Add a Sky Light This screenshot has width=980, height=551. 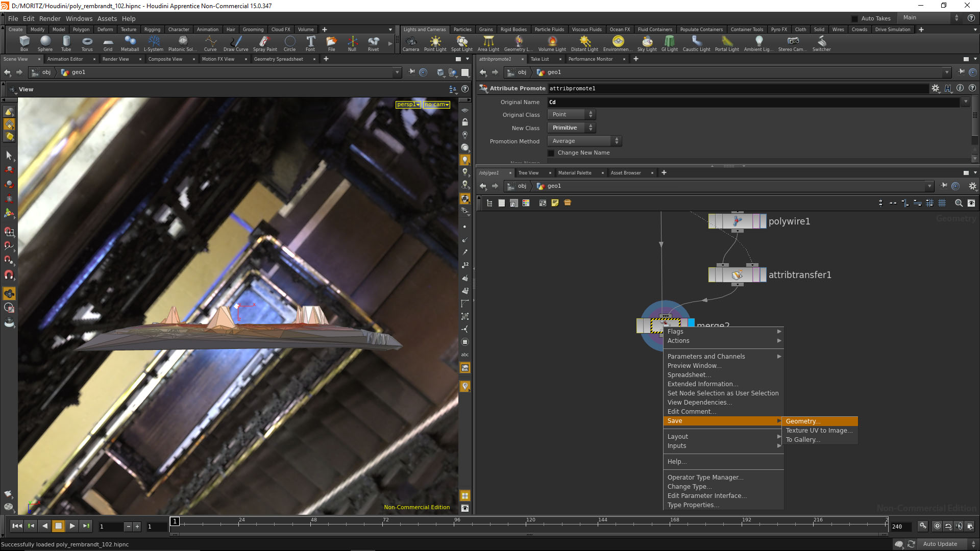[647, 43]
